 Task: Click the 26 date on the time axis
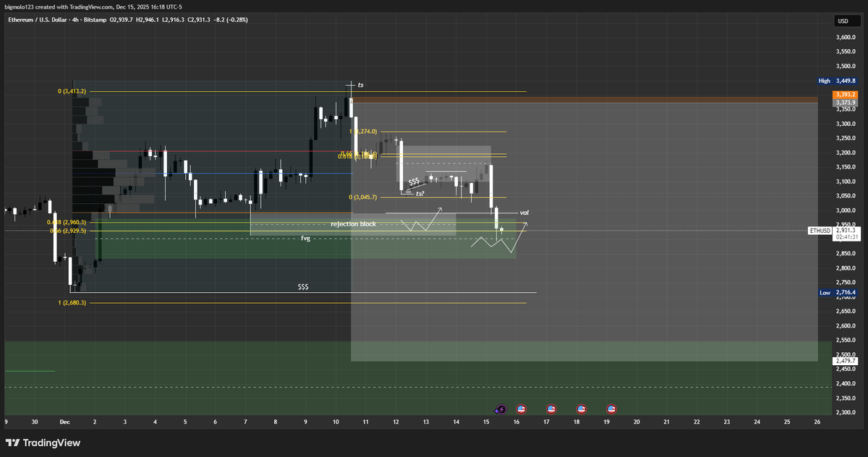click(x=817, y=421)
